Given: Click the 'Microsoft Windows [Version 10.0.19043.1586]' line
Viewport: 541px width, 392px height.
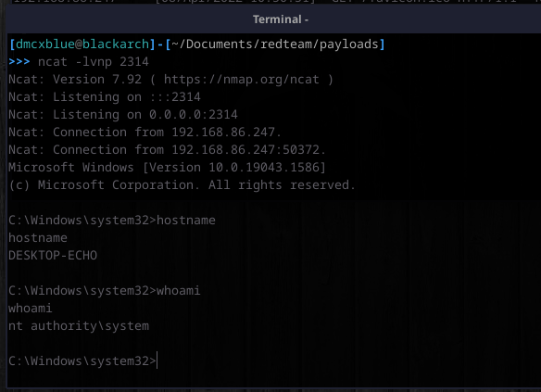Looking at the screenshot, I should click(x=167, y=168).
